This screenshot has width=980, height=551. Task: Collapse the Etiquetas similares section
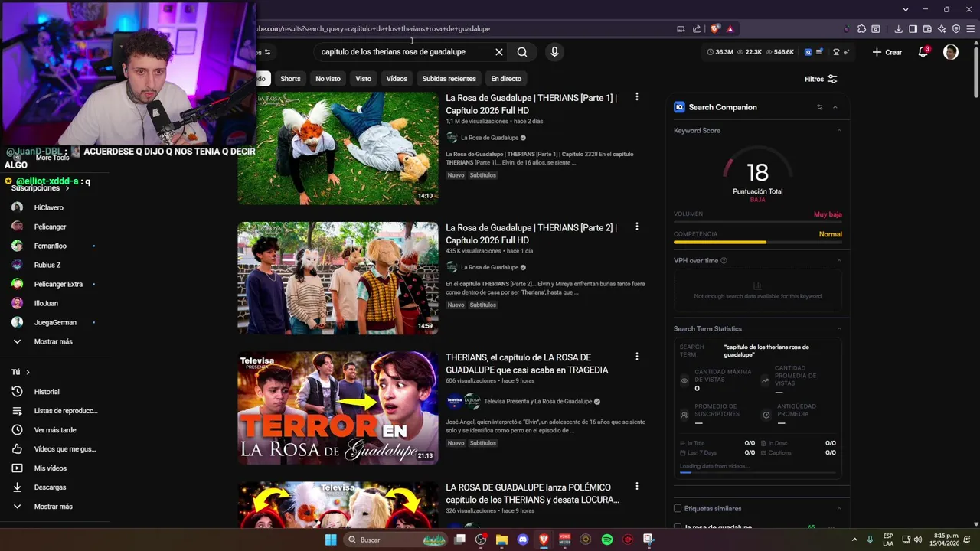coord(839,509)
